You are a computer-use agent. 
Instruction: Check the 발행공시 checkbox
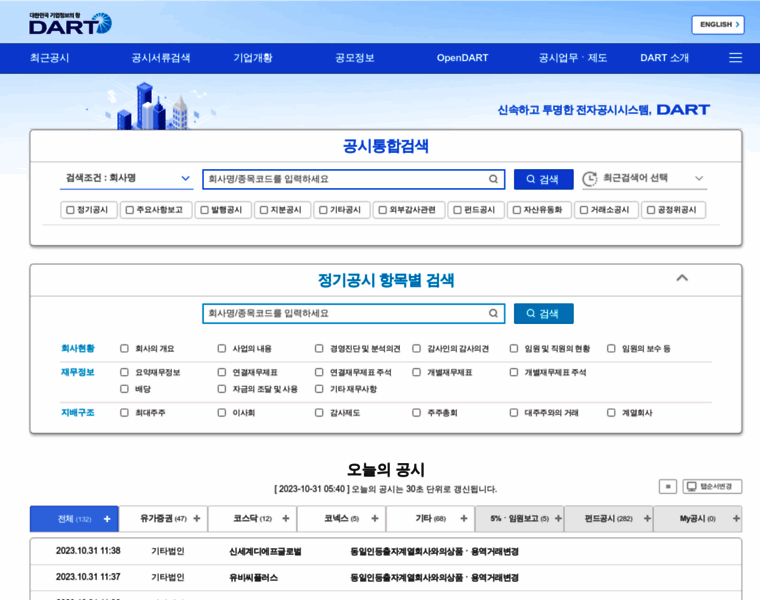(x=204, y=210)
